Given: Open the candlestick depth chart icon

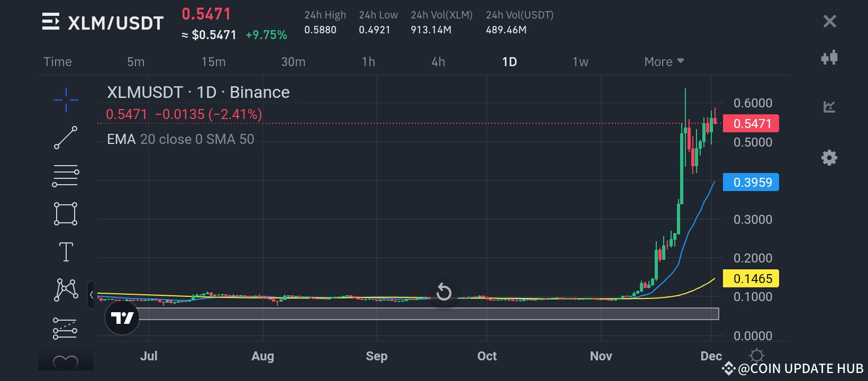Looking at the screenshot, I should click(829, 58).
